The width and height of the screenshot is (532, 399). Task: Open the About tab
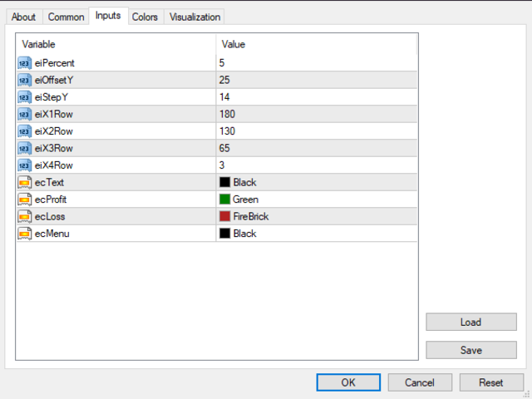[x=23, y=17]
